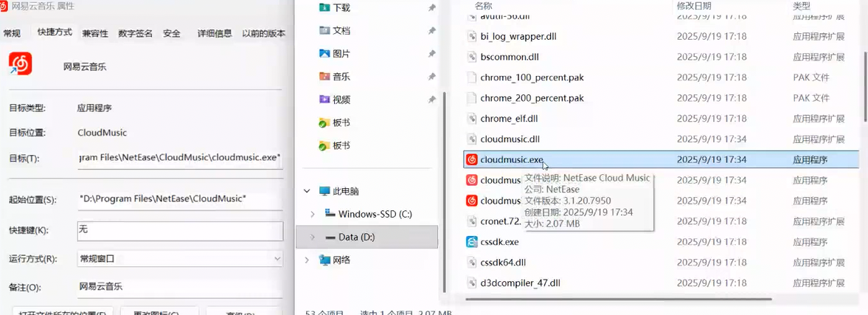
Task: Expand the Data (D:) tree node
Action: tap(313, 237)
